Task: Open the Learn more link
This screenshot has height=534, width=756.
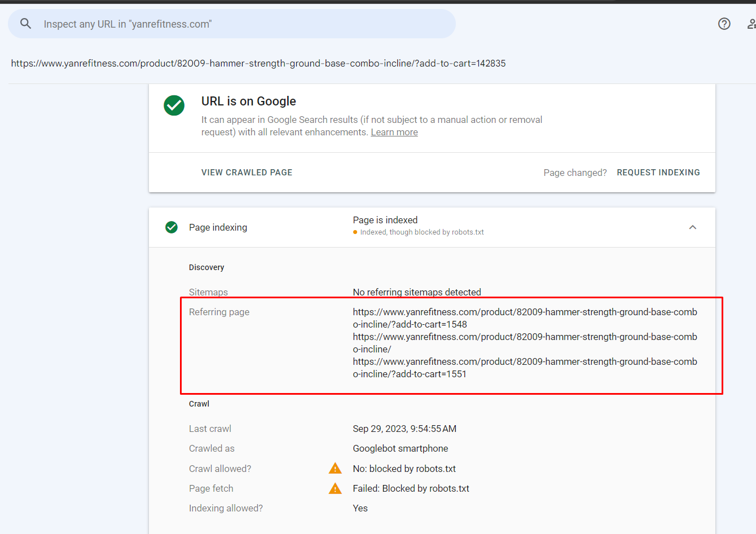Action: point(394,132)
